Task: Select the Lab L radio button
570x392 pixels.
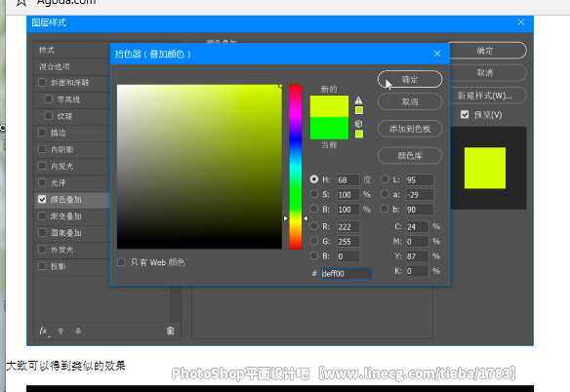Action: point(385,179)
